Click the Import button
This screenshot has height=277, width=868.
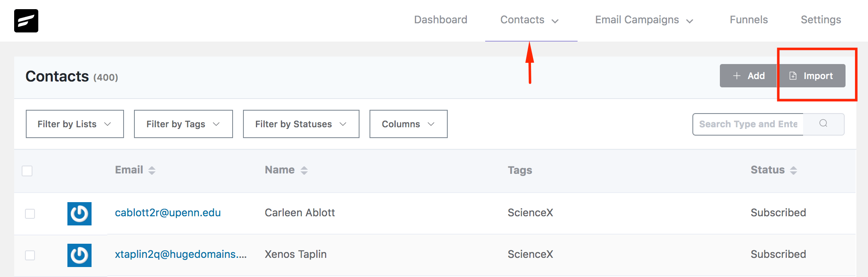coord(811,76)
